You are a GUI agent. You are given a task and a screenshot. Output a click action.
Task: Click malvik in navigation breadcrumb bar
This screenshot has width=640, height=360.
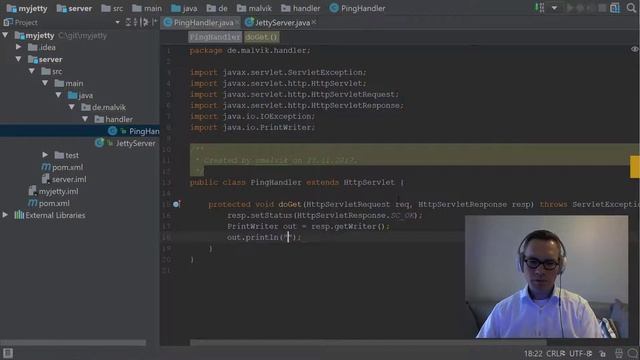[x=254, y=8]
